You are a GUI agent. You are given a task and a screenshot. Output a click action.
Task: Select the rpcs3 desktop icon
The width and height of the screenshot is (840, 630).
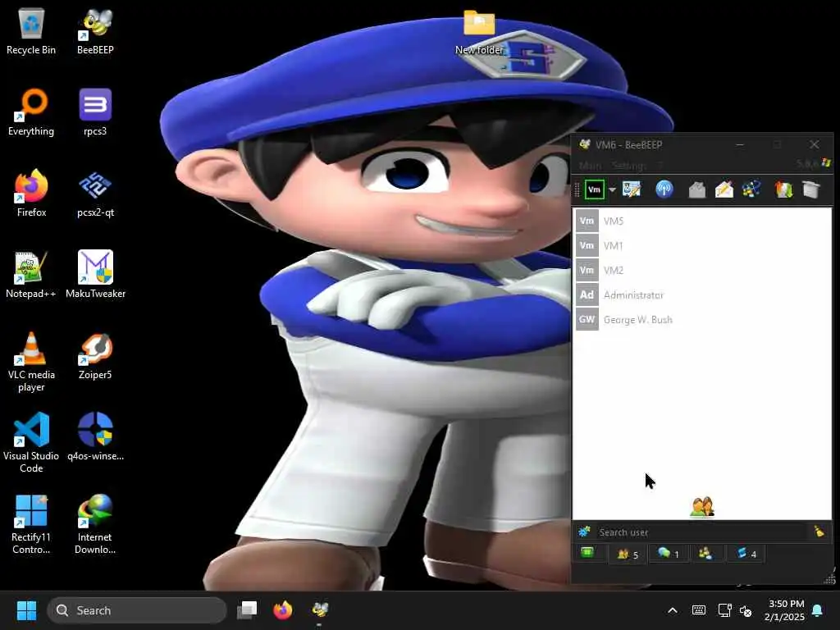[95, 112]
